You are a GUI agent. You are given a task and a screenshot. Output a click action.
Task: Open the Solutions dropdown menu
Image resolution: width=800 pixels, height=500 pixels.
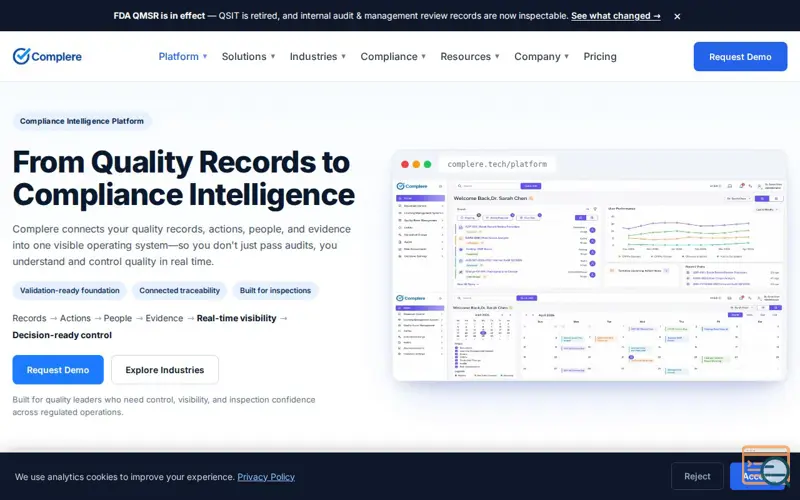click(248, 57)
